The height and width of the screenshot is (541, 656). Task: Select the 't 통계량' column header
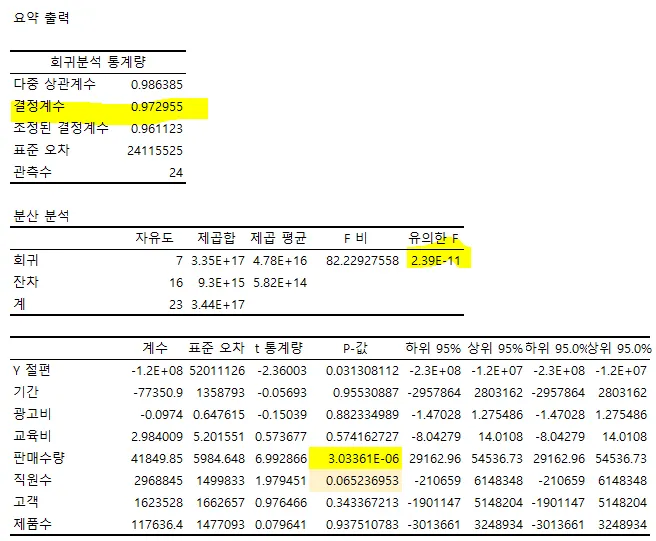(x=279, y=348)
